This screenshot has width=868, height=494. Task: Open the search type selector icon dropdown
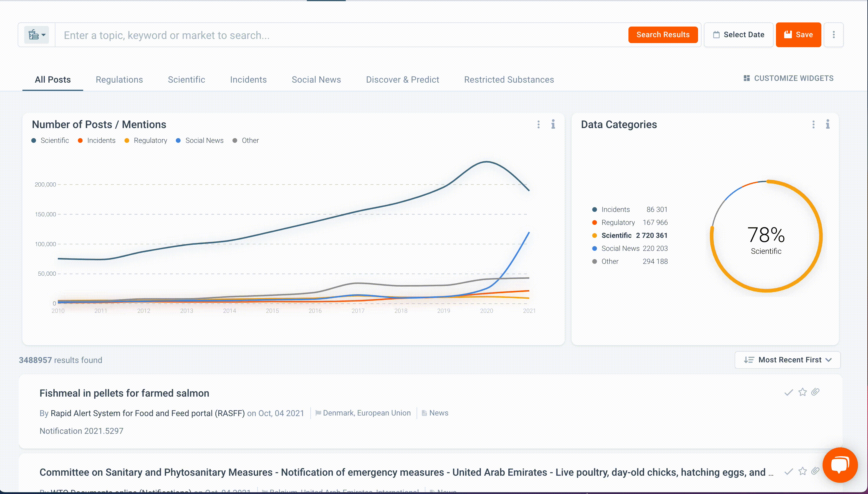click(37, 35)
